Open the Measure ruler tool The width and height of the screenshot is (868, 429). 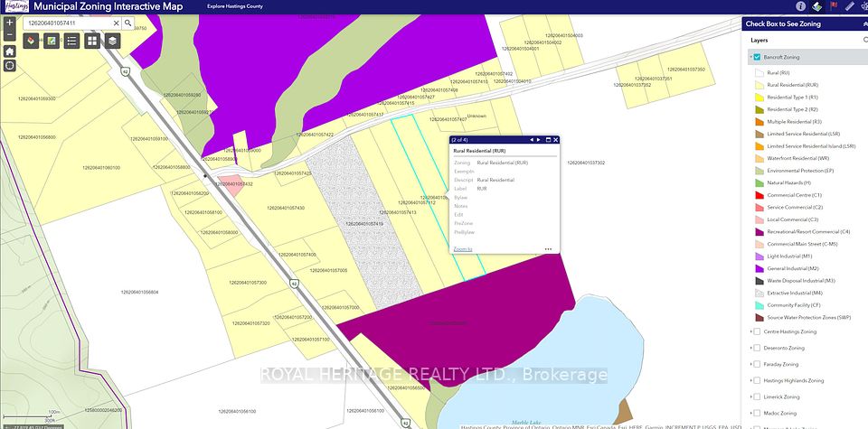tap(850, 6)
